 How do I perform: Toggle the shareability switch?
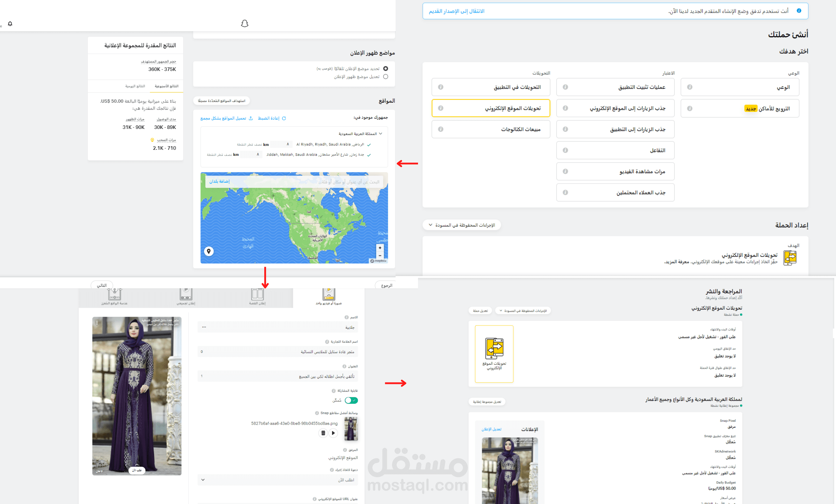[351, 400]
